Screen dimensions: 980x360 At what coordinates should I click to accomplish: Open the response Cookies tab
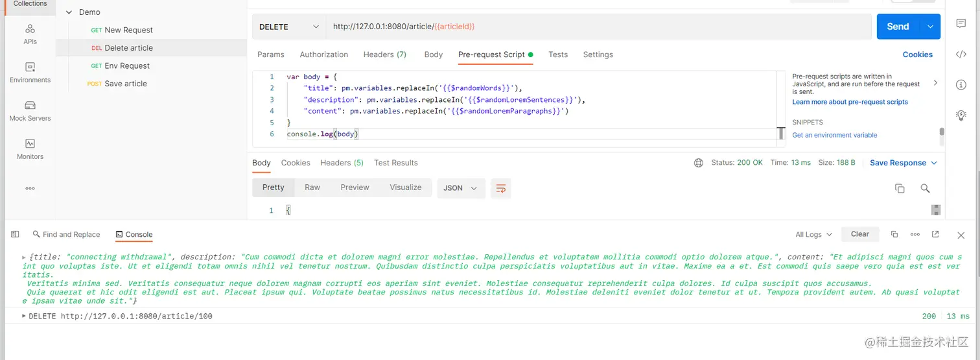pyautogui.click(x=296, y=163)
